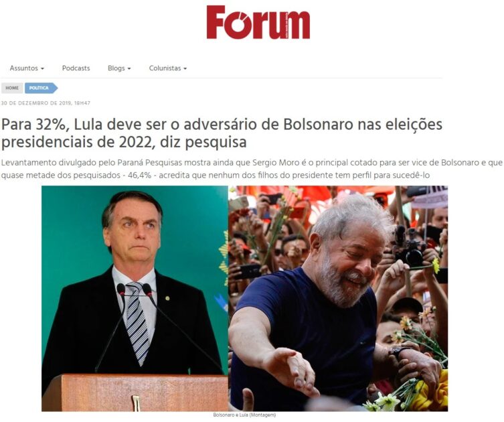
Task: Click the caret arrow next to Colunistas
Action: click(185, 69)
